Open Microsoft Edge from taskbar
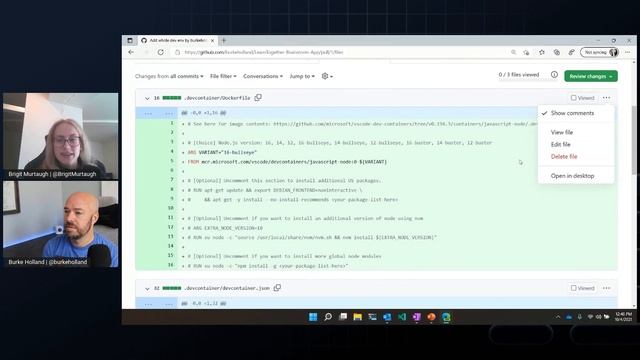Screen dimensions: 640x360 click(x=446, y=317)
